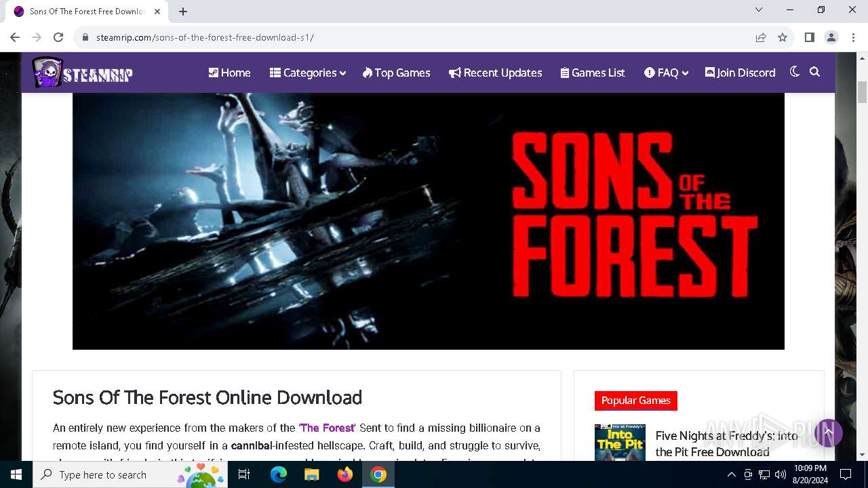
Task: Click the scrollbar up arrow
Action: [863, 58]
